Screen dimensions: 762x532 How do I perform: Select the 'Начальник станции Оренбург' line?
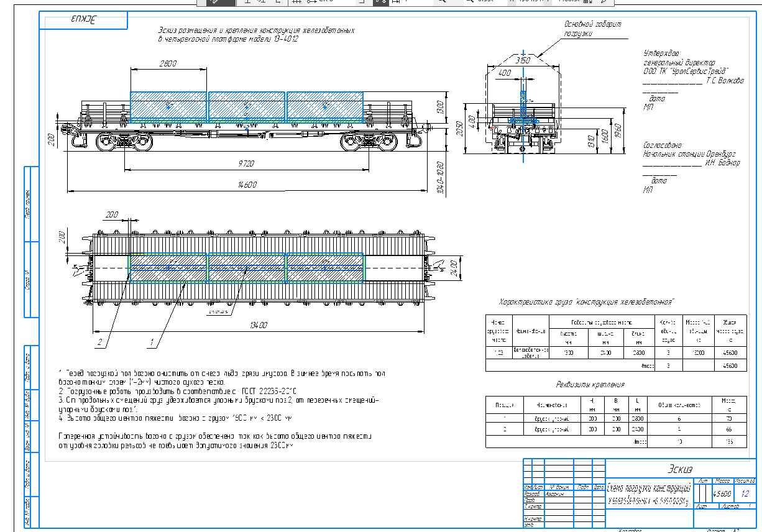[689, 154]
